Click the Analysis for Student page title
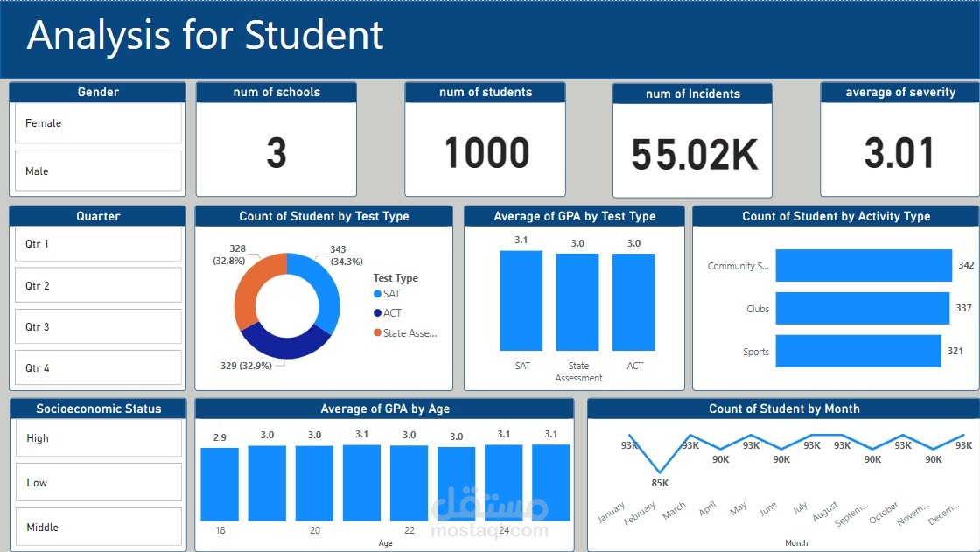The height and width of the screenshot is (552, 980). (x=205, y=35)
